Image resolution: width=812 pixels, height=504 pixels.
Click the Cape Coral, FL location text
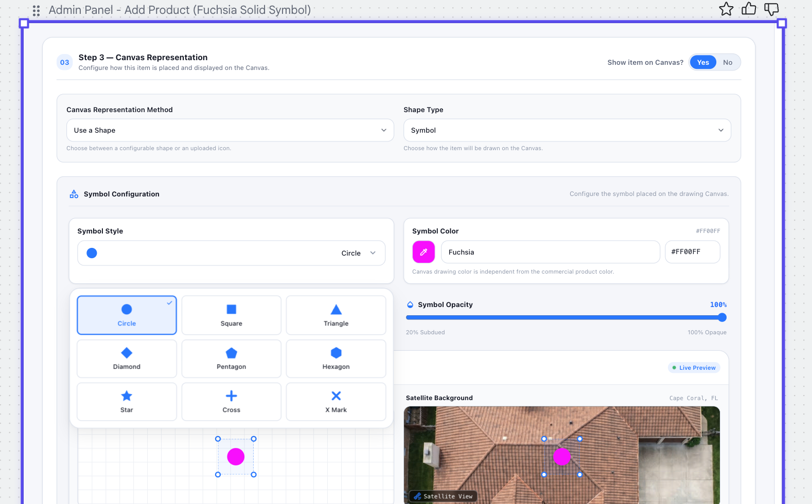pos(694,398)
